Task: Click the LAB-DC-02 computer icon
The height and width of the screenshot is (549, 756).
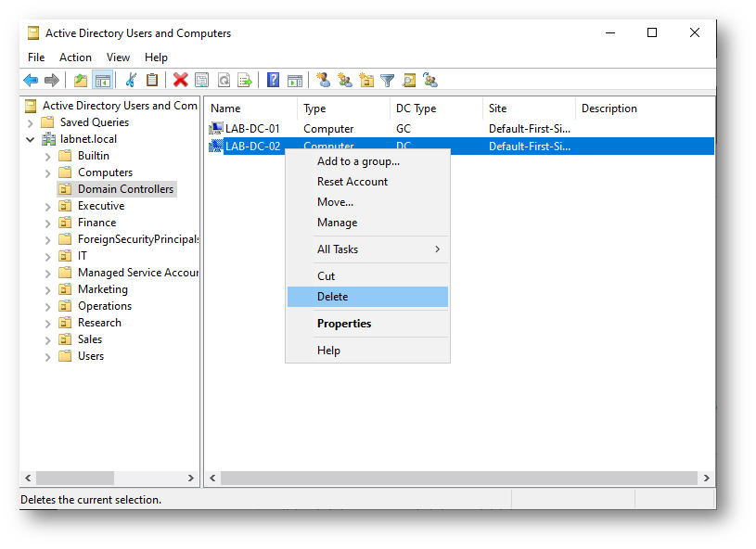Action: click(x=215, y=146)
